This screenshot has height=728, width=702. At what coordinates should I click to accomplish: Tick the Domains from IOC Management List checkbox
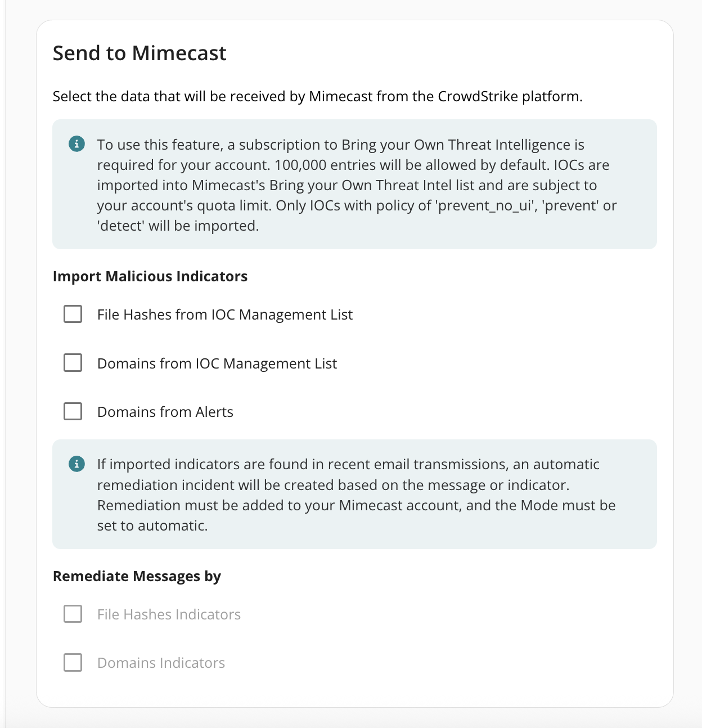tap(73, 363)
